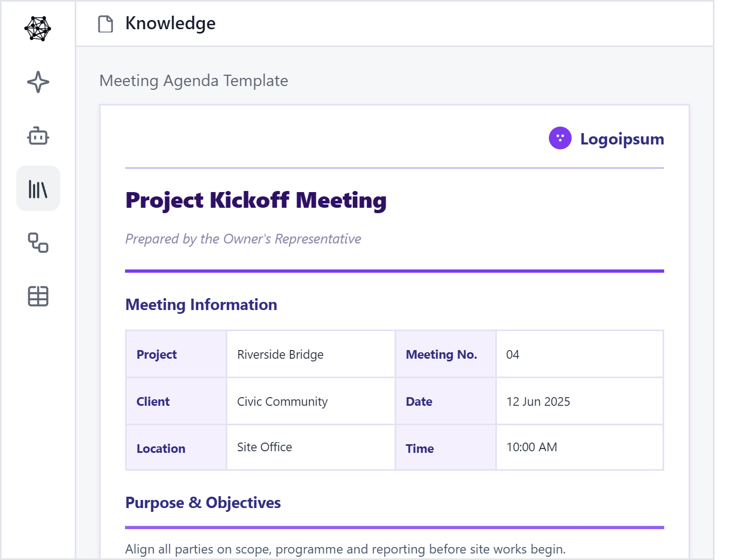Click the 10:00 AM time value
The image size is (747, 560).
pos(532,447)
